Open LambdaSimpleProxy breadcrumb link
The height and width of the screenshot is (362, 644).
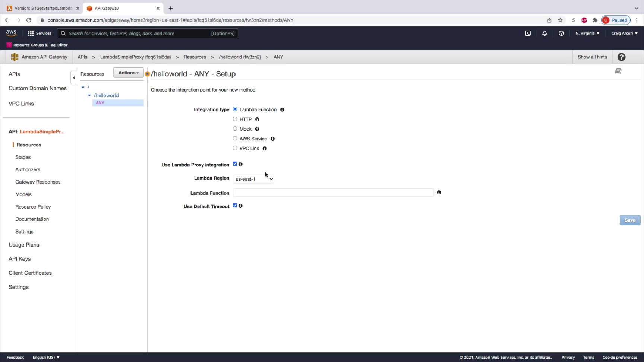[x=135, y=57]
